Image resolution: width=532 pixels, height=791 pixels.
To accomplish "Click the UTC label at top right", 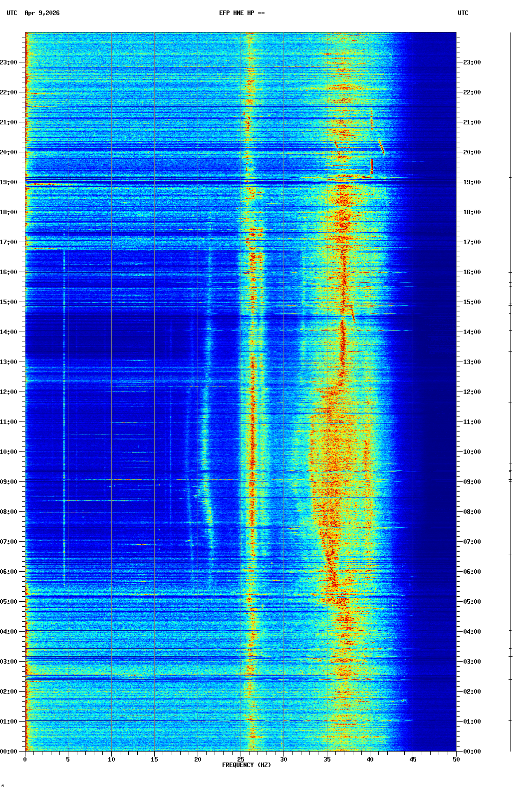I will (x=463, y=13).
